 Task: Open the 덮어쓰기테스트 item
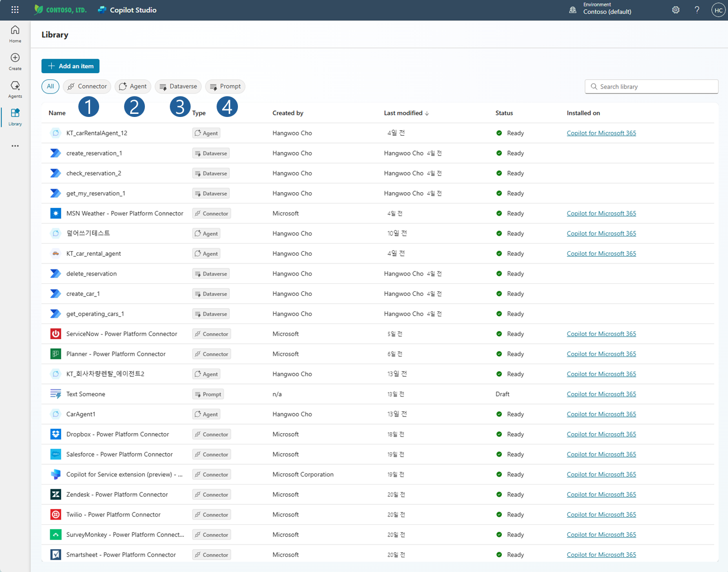tap(88, 233)
